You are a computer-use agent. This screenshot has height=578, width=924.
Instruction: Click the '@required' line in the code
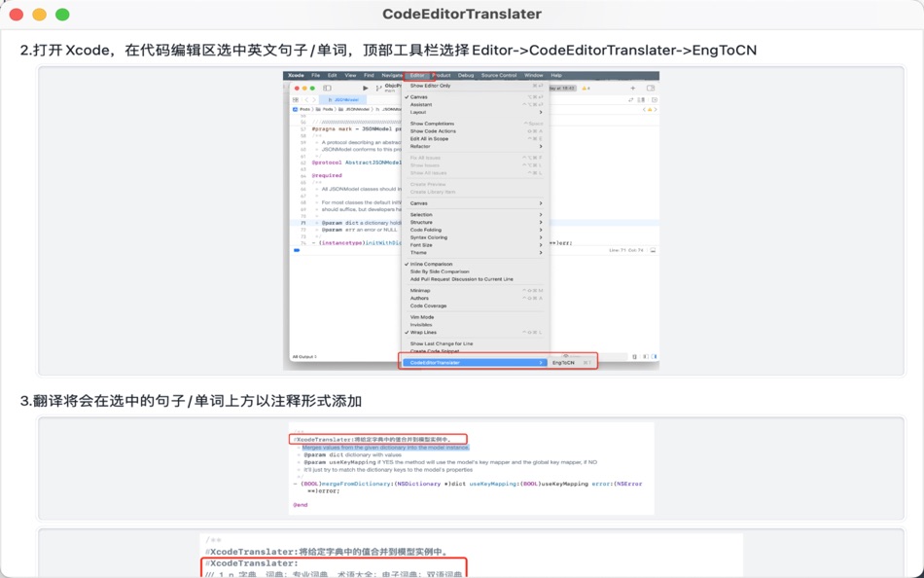pyautogui.click(x=327, y=175)
